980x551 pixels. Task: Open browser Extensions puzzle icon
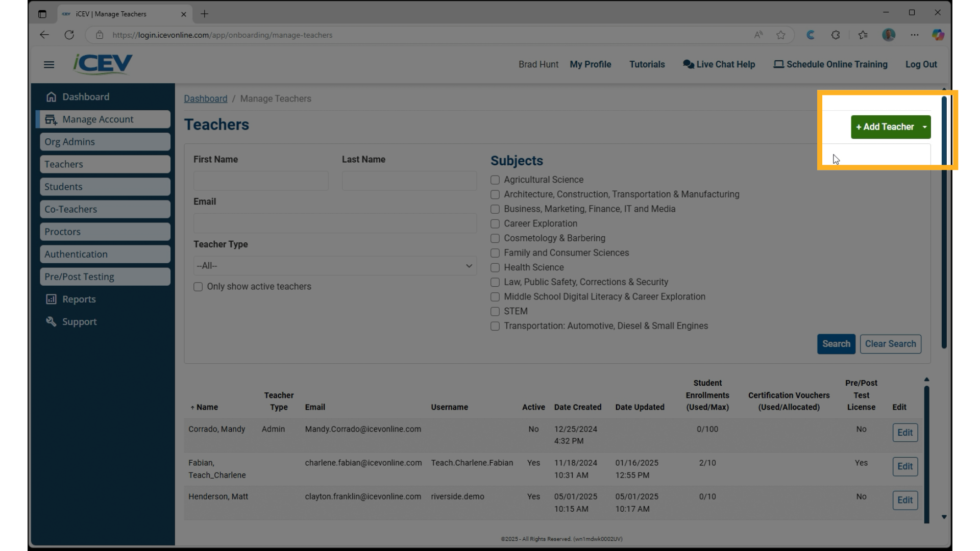coord(836,35)
